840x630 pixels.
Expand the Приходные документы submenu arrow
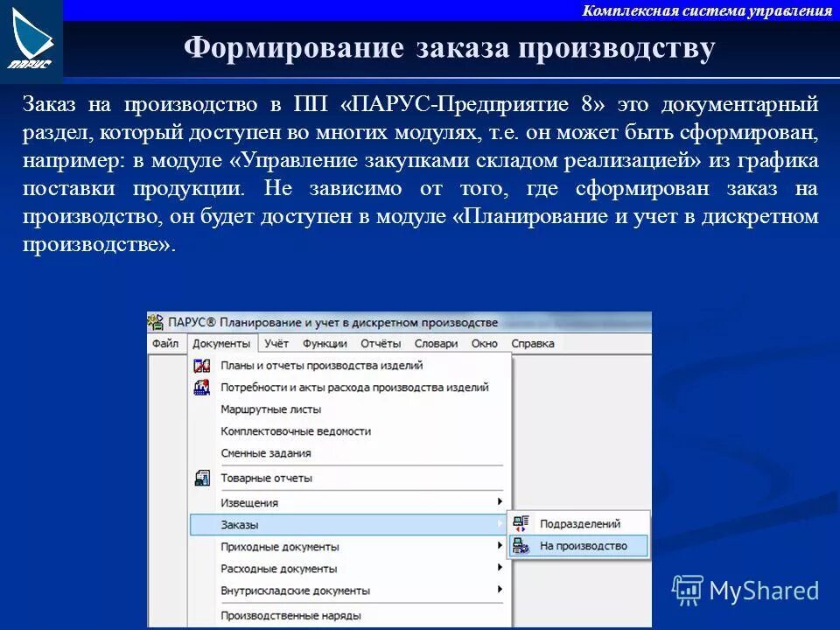click(x=501, y=549)
